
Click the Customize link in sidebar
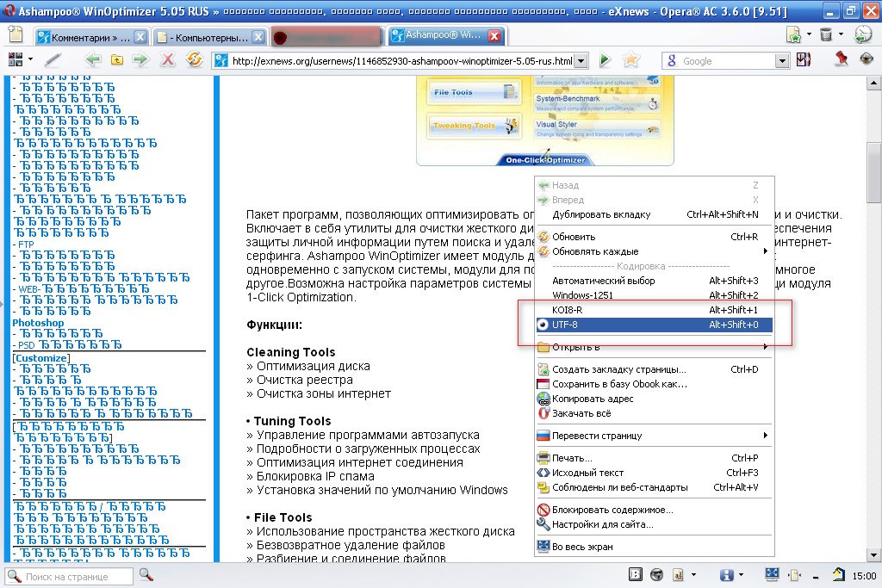pos(40,358)
